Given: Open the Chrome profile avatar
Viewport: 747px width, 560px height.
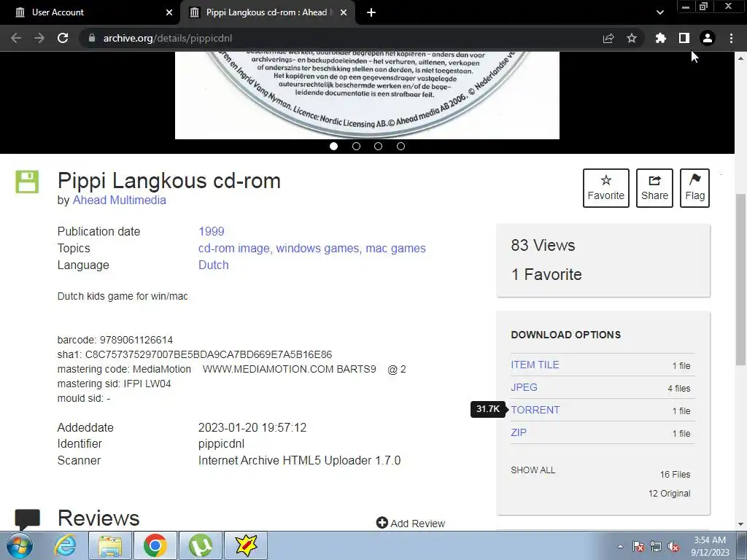Looking at the screenshot, I should tap(708, 38).
